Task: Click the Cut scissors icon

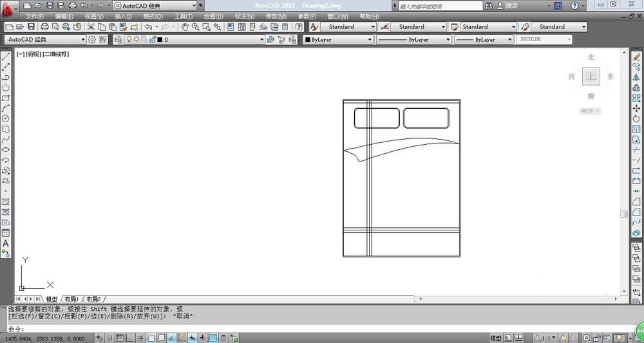Action: (91, 27)
